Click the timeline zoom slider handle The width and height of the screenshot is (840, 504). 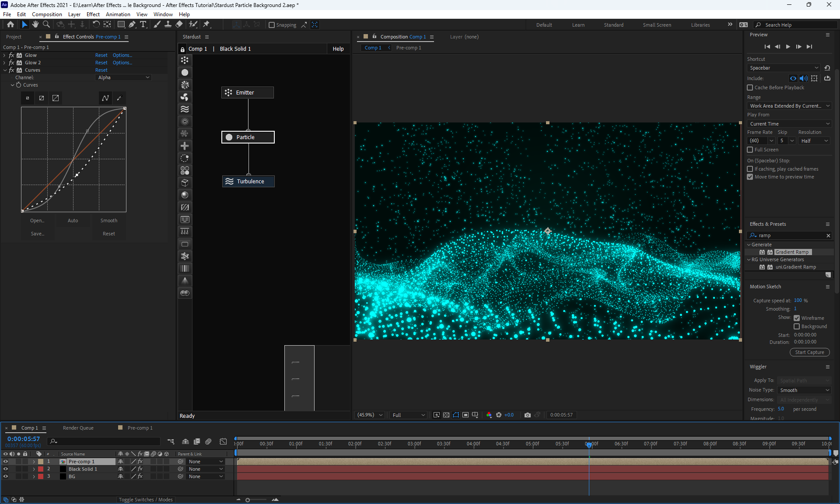pyautogui.click(x=248, y=500)
